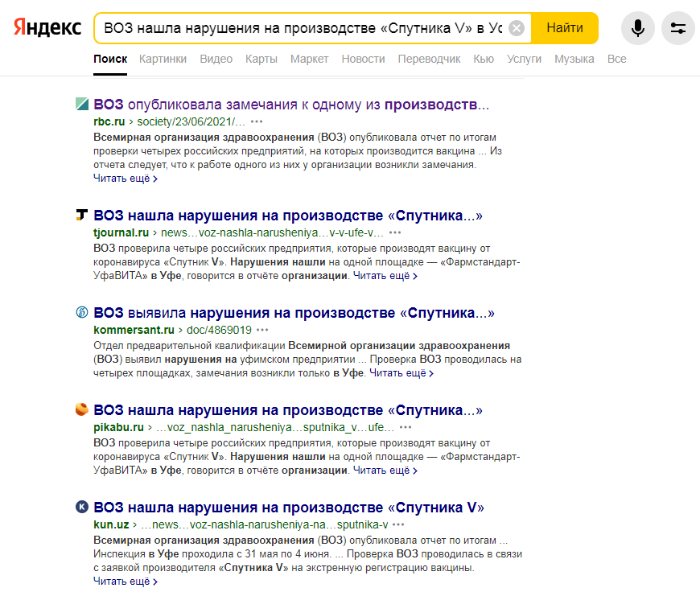Open the Все services tab

616,59
